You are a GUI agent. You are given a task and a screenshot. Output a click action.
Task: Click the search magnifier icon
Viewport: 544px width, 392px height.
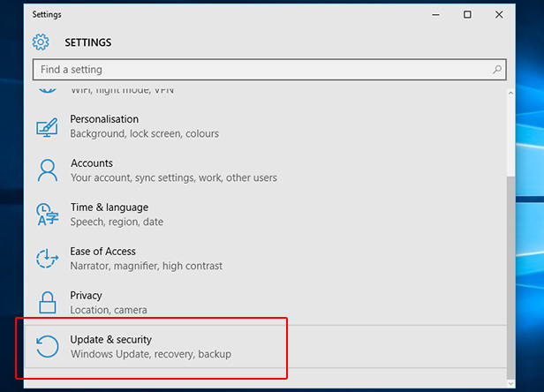tap(497, 70)
